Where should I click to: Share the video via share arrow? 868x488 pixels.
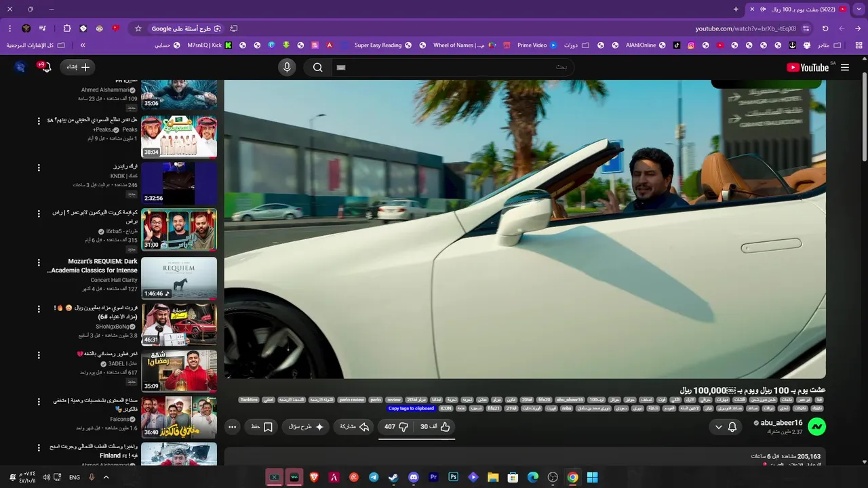355,427
